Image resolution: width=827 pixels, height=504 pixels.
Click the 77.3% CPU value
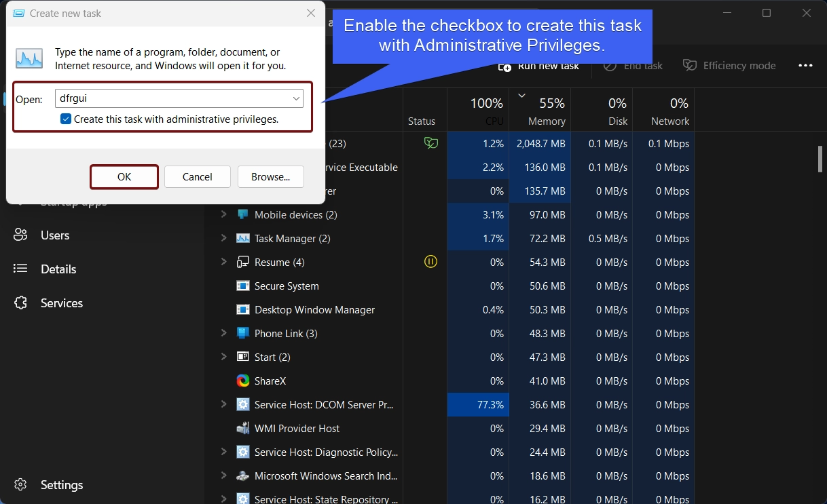tap(490, 405)
